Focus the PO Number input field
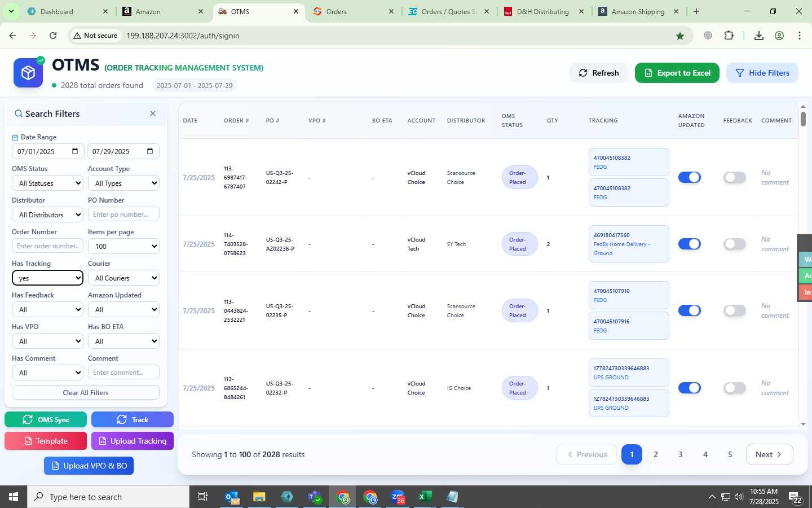This screenshot has width=812, height=508. click(x=123, y=214)
